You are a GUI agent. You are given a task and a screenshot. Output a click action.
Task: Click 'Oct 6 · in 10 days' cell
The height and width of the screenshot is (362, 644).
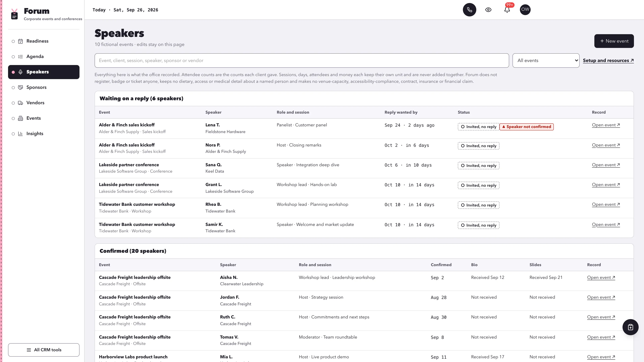(x=408, y=165)
